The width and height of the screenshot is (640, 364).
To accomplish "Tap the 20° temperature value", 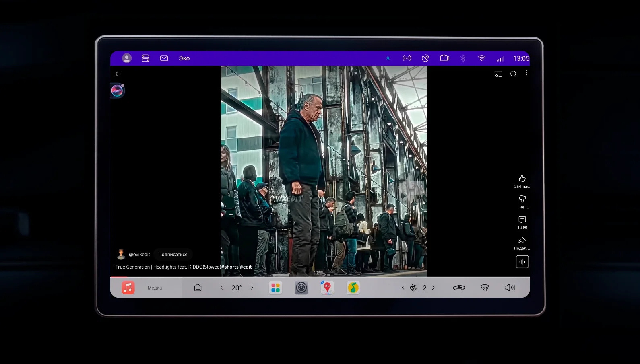I will [x=237, y=288].
